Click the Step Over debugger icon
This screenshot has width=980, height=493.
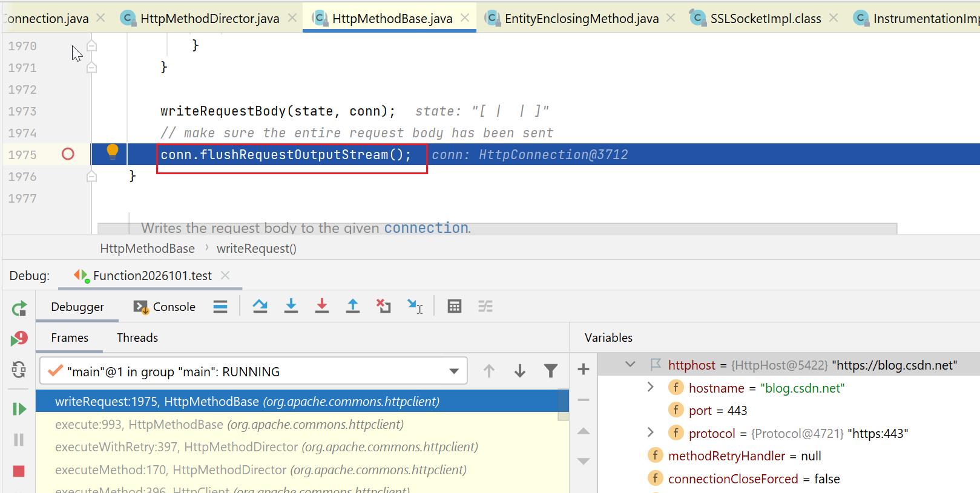coord(260,306)
